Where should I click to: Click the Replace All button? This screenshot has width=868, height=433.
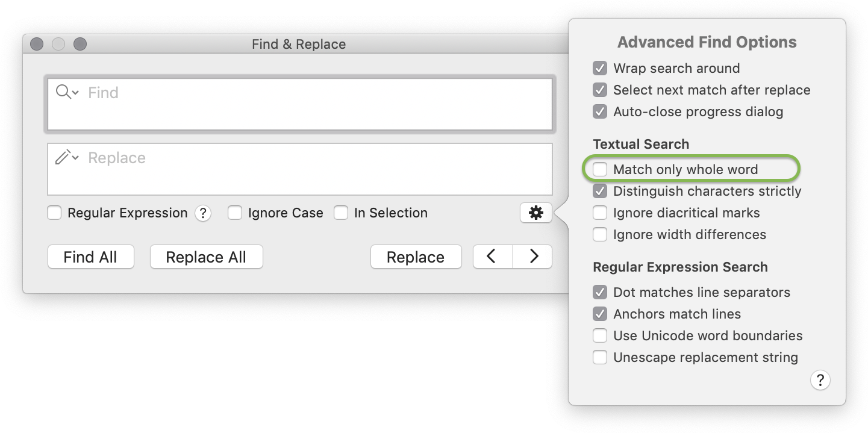(x=206, y=257)
